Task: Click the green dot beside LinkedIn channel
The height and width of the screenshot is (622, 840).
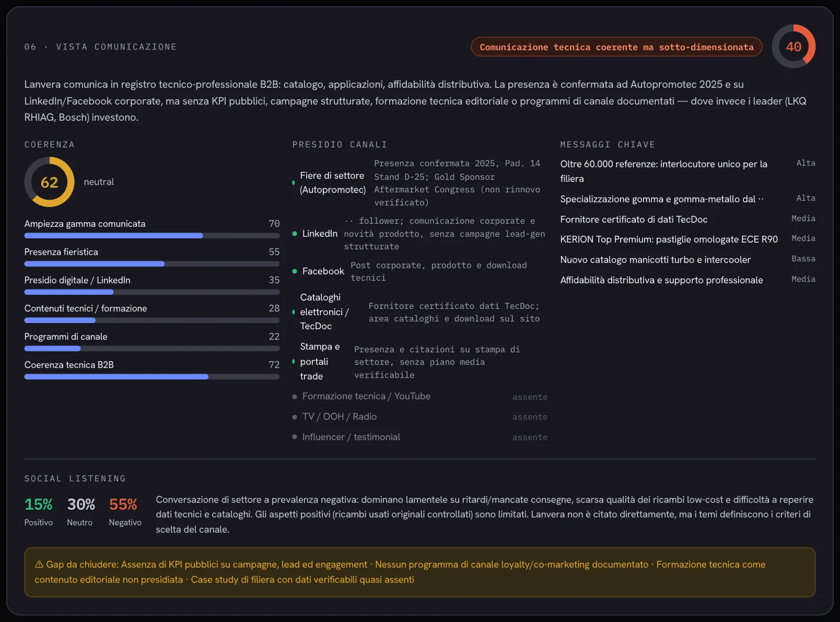Action: [295, 233]
